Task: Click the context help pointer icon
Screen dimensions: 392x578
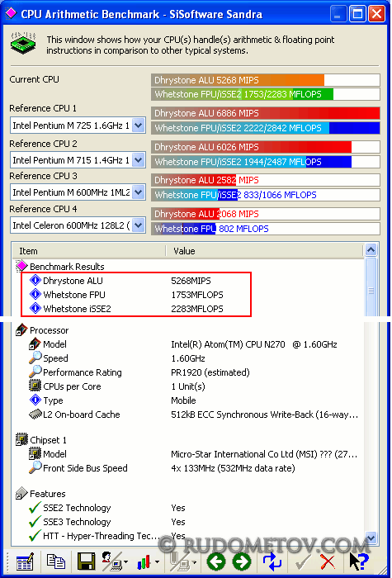Action: click(x=359, y=561)
